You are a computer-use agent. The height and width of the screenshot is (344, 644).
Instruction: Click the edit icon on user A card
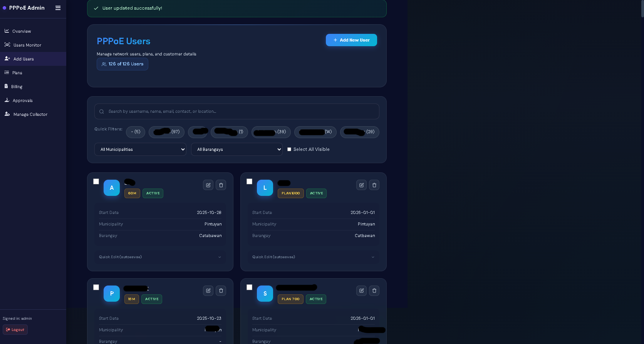[x=208, y=185]
